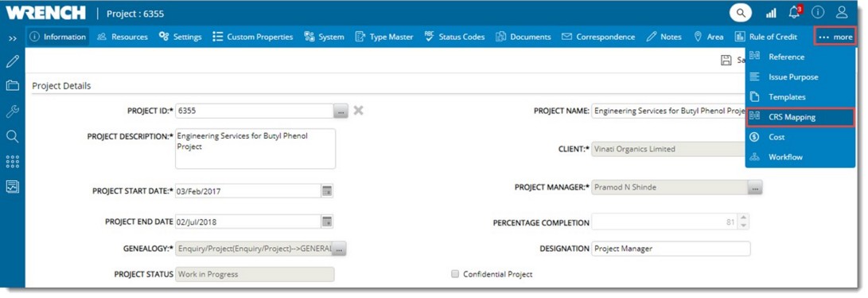868x298 pixels.
Task: Choose CRS Mapping from the more menu
Action: [x=800, y=117]
